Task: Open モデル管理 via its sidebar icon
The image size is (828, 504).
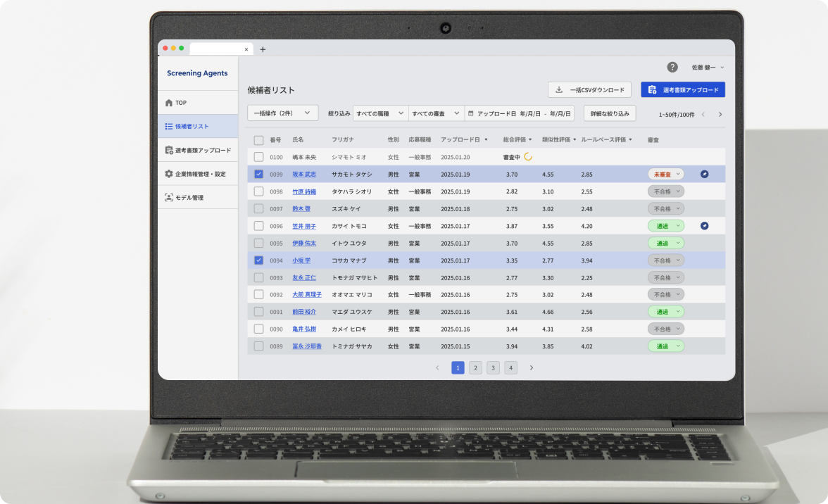Action: [168, 198]
